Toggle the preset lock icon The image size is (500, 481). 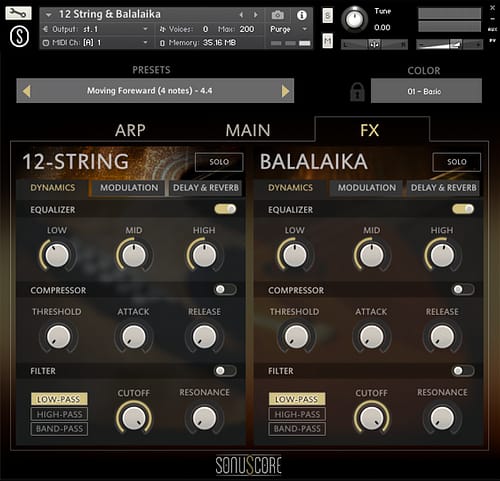tap(357, 91)
